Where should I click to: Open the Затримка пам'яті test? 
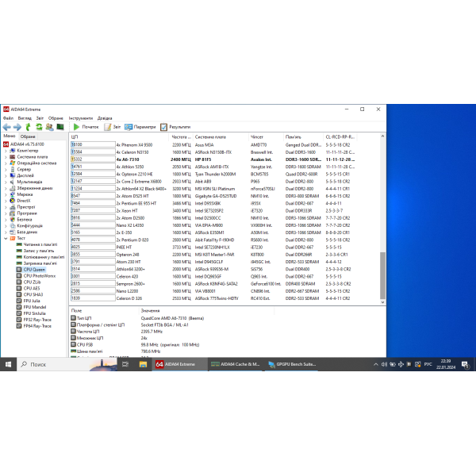click(36, 263)
